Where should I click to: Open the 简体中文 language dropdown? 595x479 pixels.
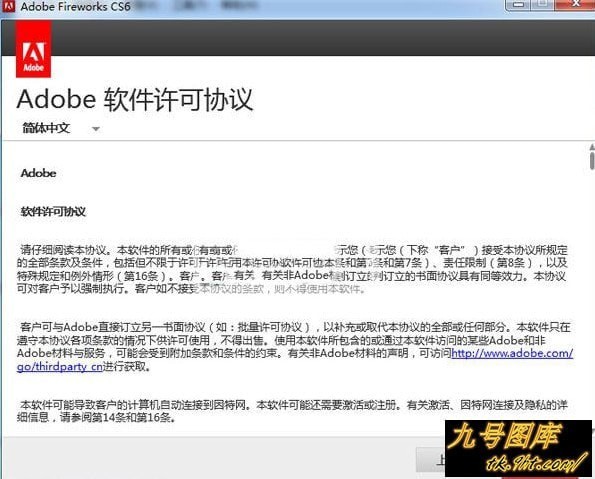point(61,128)
